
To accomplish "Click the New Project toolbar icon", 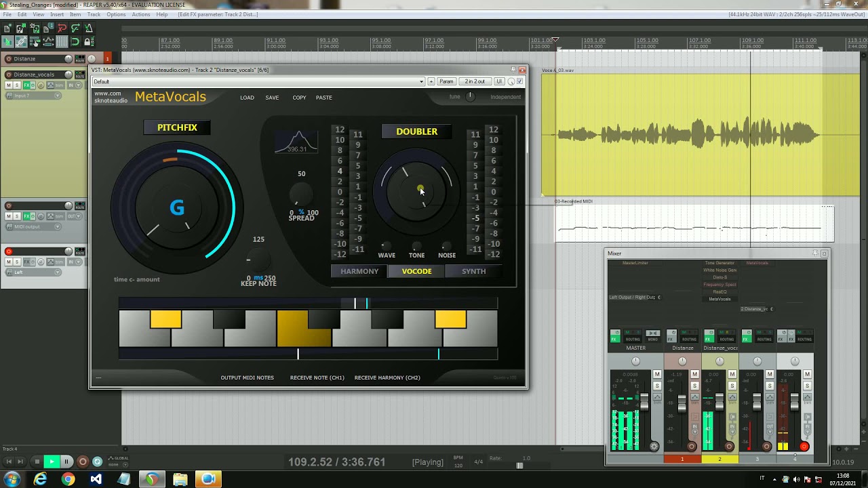I will tap(7, 28).
